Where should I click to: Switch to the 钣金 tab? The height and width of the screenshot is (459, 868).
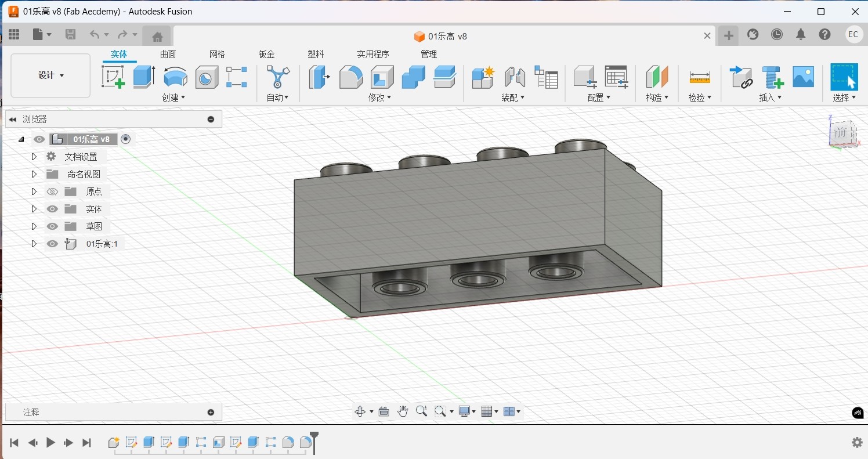[x=266, y=54]
